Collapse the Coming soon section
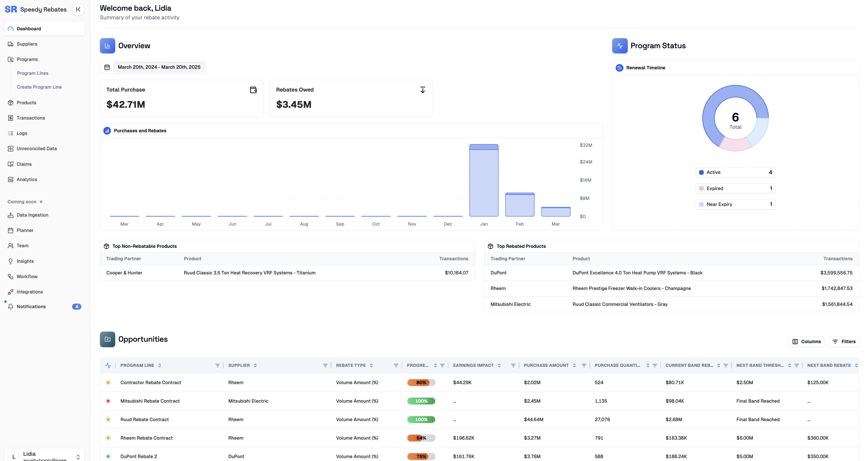The image size is (868, 461). pyautogui.click(x=41, y=202)
